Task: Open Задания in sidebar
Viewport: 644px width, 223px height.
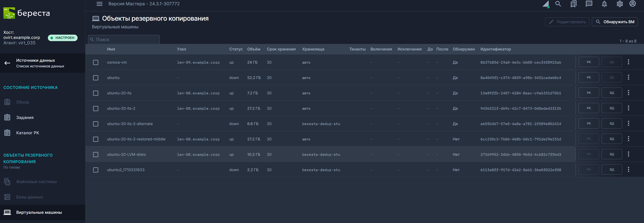Action: (25, 117)
